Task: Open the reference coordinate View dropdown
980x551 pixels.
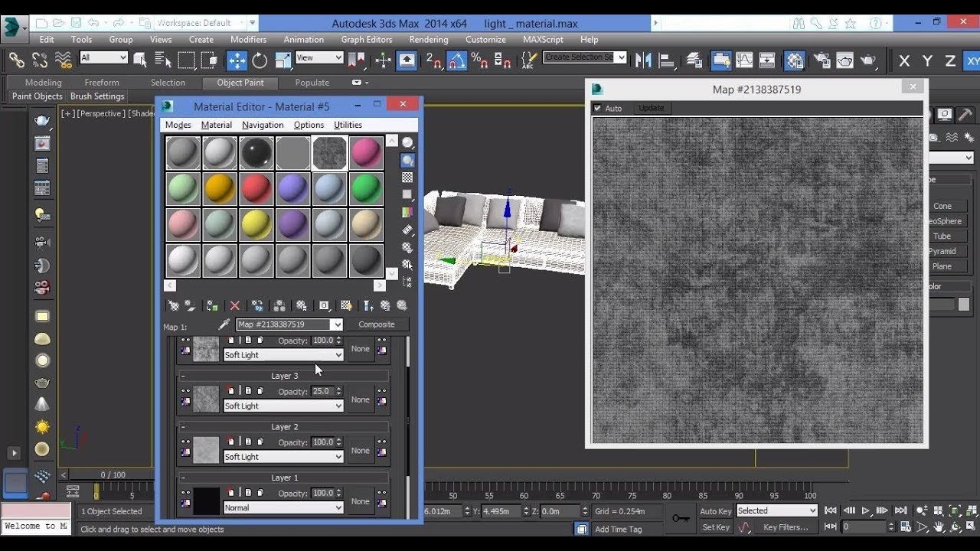Action: coord(318,57)
